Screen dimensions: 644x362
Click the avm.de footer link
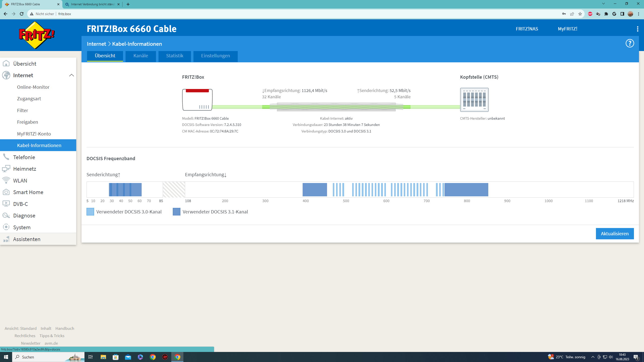[51, 343]
